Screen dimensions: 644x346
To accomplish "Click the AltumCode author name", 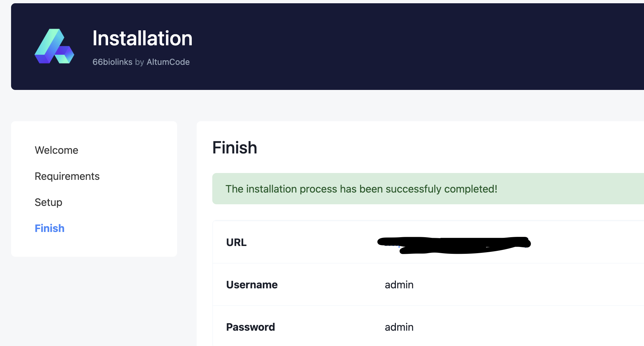I will pos(168,62).
